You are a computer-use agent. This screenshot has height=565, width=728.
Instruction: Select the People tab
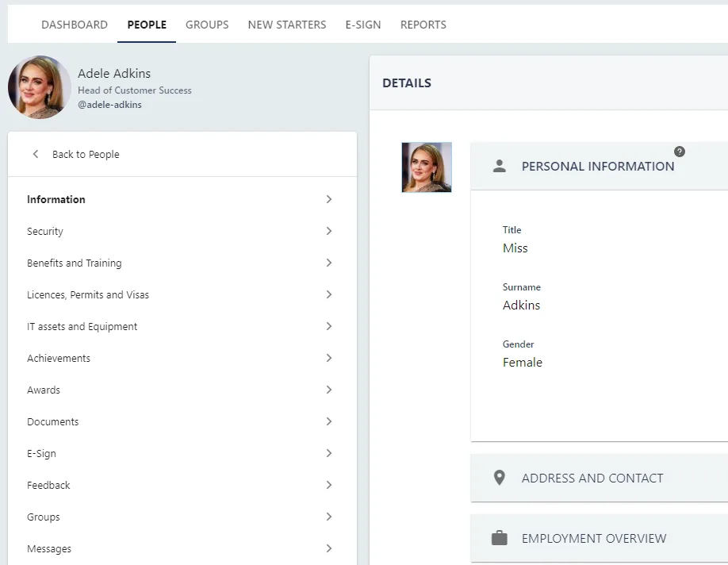tap(147, 25)
